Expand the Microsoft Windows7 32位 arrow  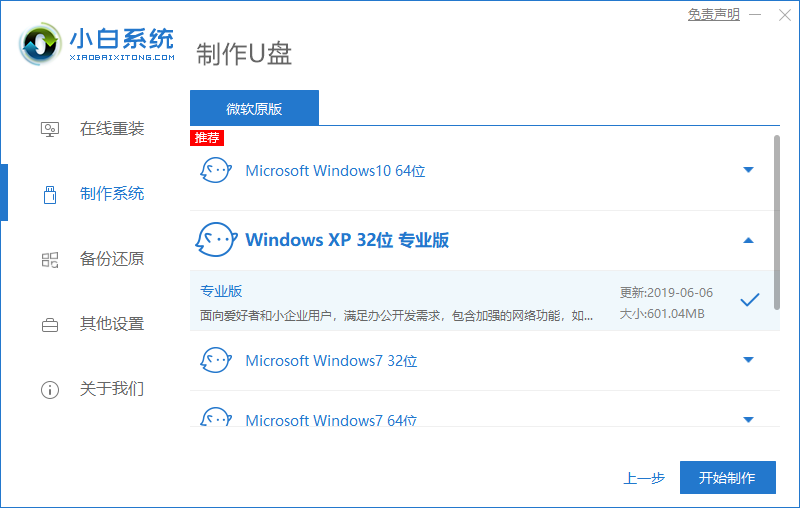pyautogui.click(x=748, y=360)
